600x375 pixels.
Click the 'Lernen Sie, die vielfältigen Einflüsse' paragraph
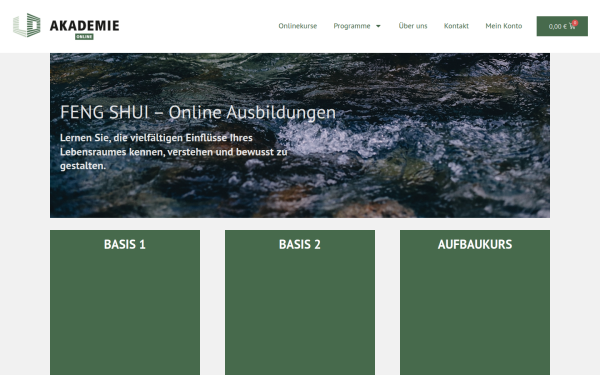174,152
